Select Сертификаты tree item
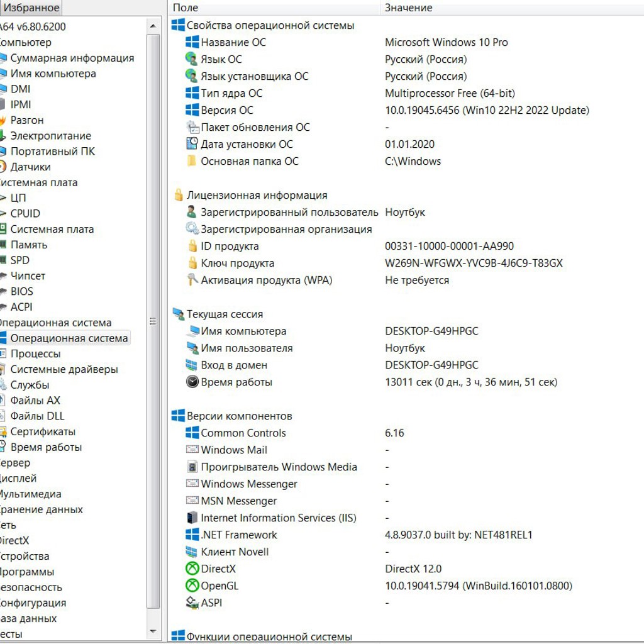Image resolution: width=644 pixels, height=644 pixels. point(43,431)
